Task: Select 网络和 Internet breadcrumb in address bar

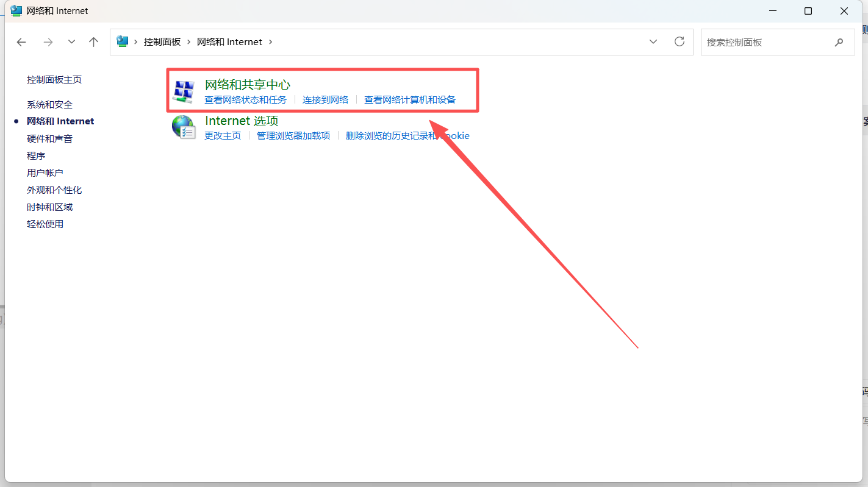Action: tap(229, 42)
